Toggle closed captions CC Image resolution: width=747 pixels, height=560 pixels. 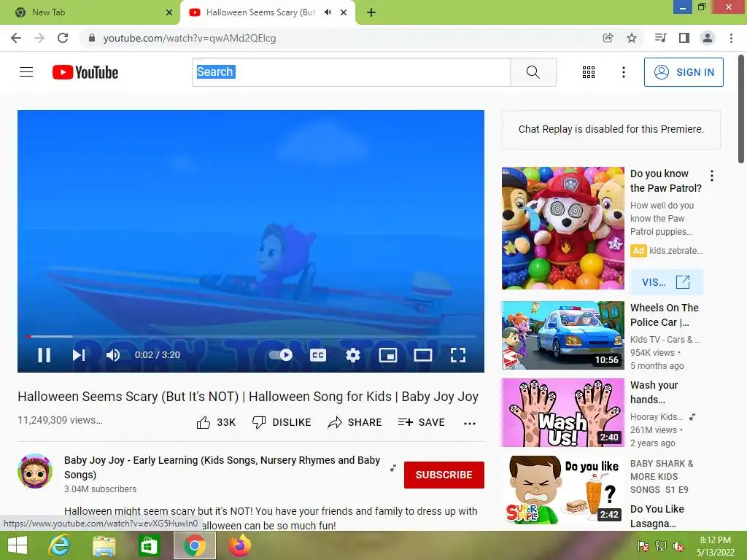pyautogui.click(x=318, y=355)
